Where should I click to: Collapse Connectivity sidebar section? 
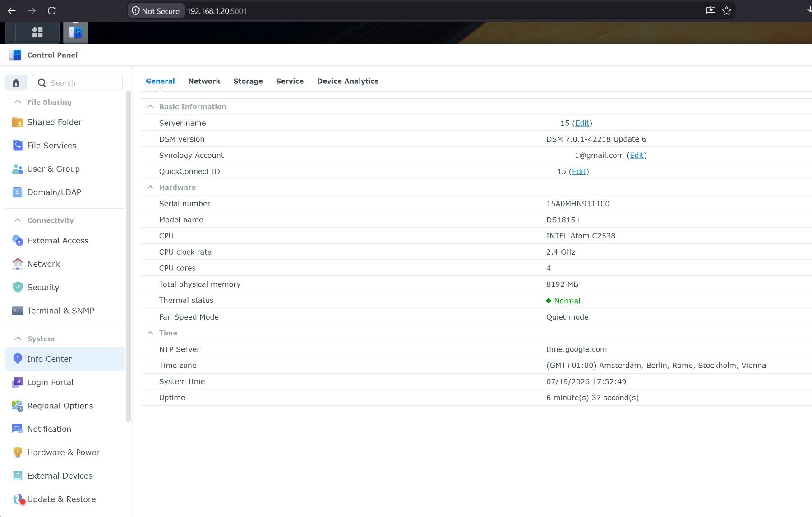tap(18, 220)
